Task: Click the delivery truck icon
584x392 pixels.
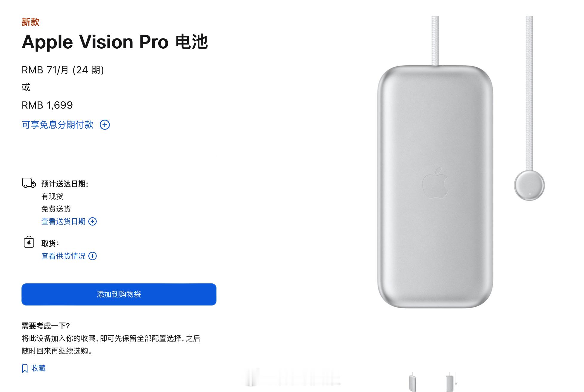Action: tap(29, 183)
